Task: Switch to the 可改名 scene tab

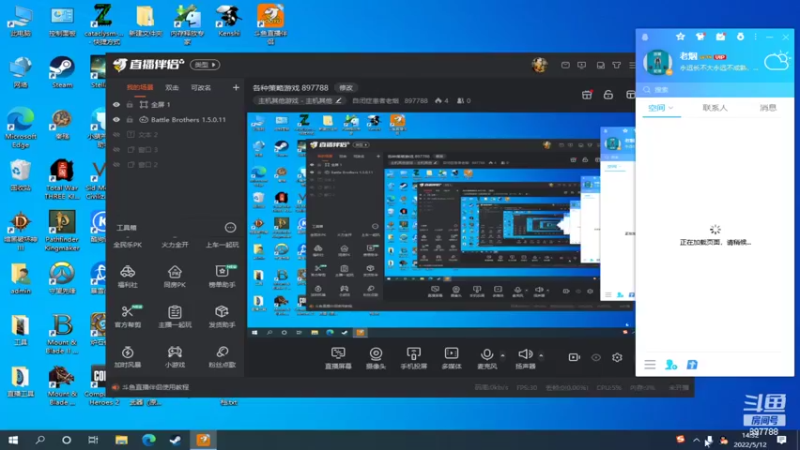Action: click(201, 88)
